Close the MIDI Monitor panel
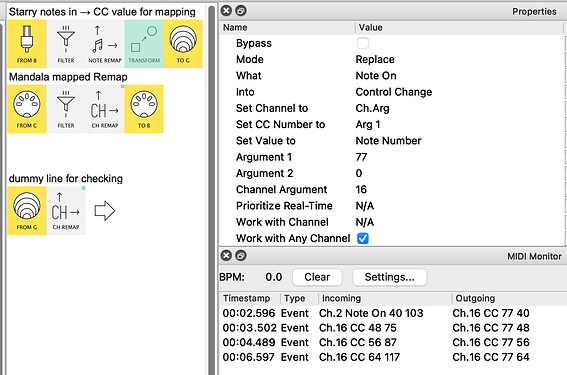The width and height of the screenshot is (567, 375). point(226,256)
